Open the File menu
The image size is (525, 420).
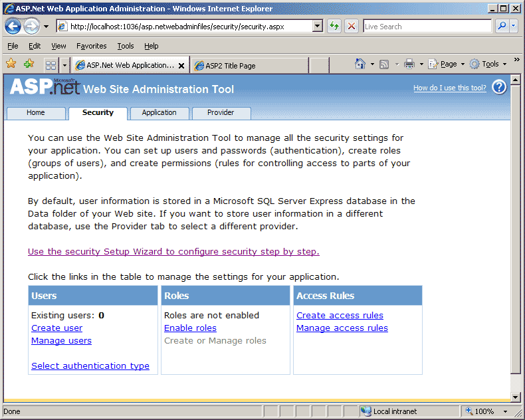13,46
